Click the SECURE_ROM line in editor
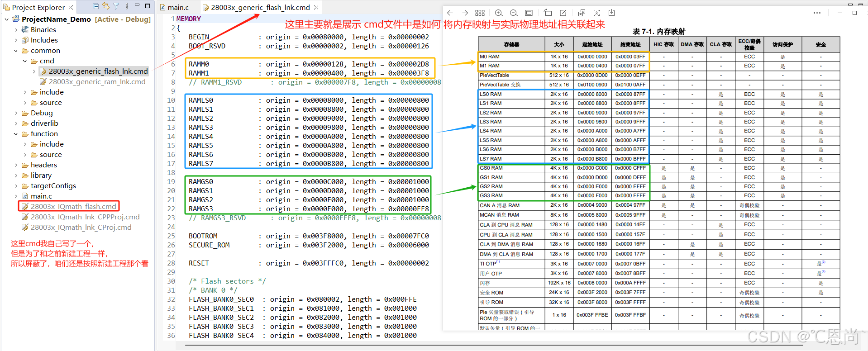This screenshot has width=868, height=351. click(x=309, y=245)
